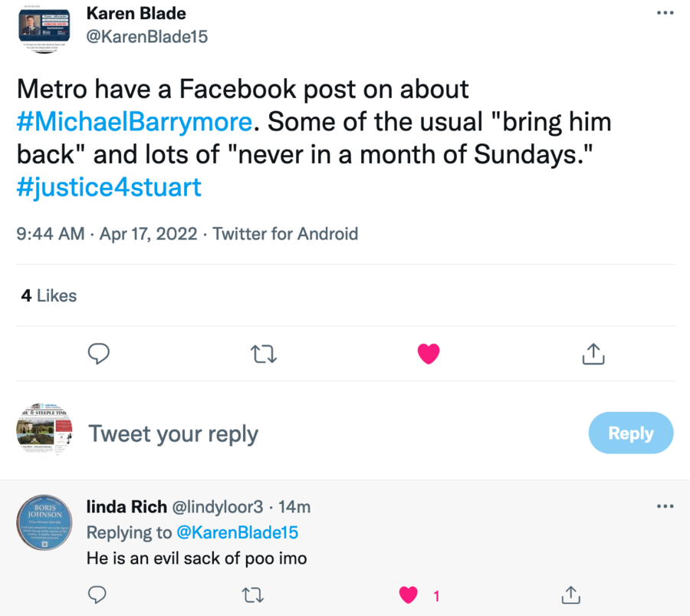Viewport: 690px width, 616px height.
Task: Open more options for Karen Blade's tweet
Action: tap(665, 14)
